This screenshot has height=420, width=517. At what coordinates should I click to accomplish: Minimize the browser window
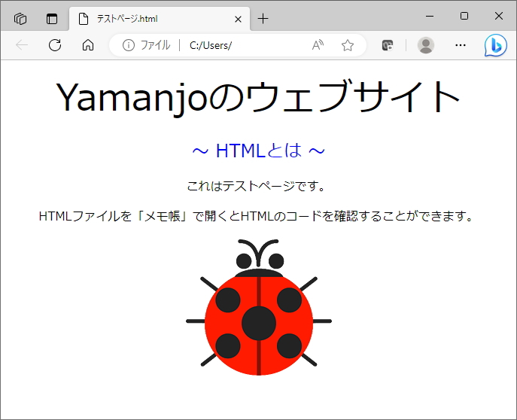(x=430, y=16)
